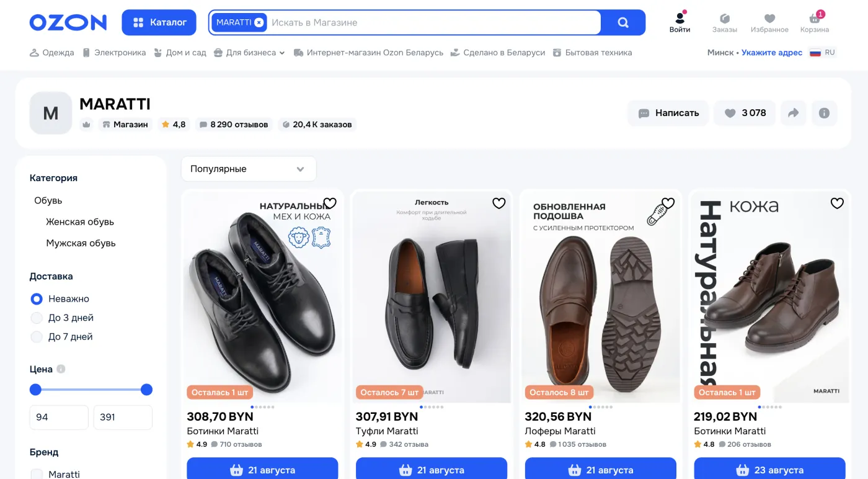Viewport: 868px width, 479px height.
Task: Click the share arrow icon for store
Action: 793,113
